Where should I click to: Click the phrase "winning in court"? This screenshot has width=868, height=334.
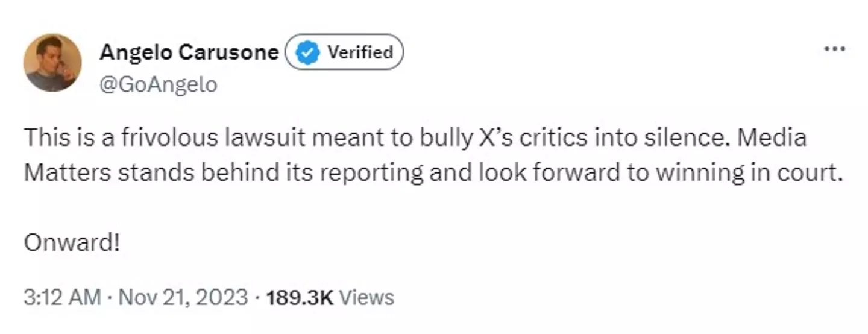click(x=747, y=173)
